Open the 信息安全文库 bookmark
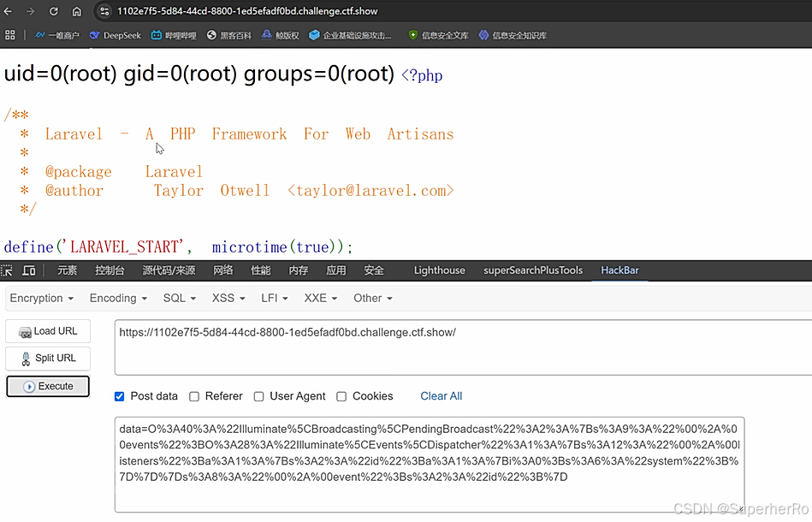The height and width of the screenshot is (522, 812). coord(438,35)
